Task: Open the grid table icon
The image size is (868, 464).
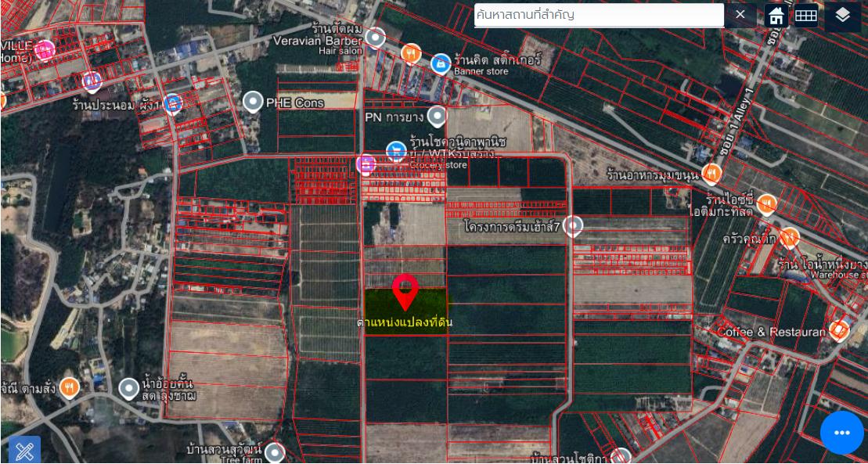Action: (806, 16)
